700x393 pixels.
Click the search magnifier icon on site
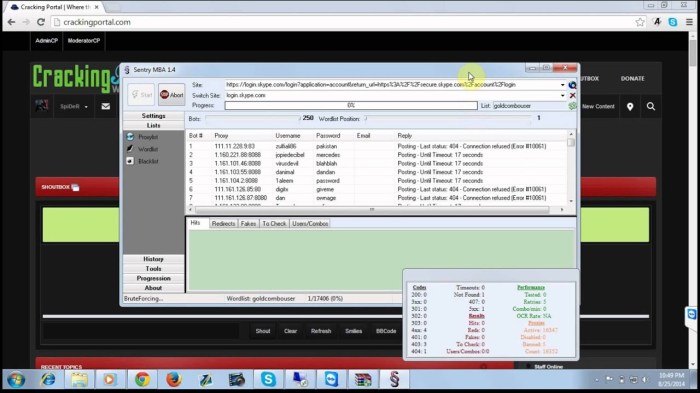coord(651,106)
